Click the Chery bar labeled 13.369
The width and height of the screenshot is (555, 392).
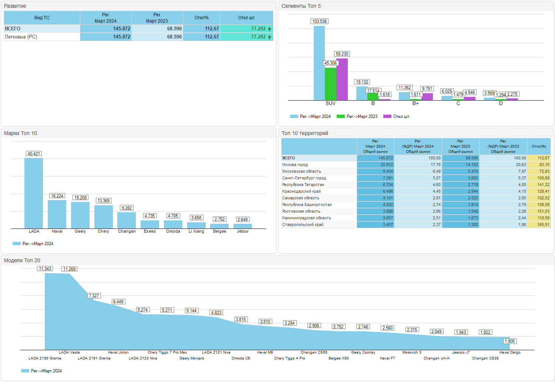tap(104, 217)
